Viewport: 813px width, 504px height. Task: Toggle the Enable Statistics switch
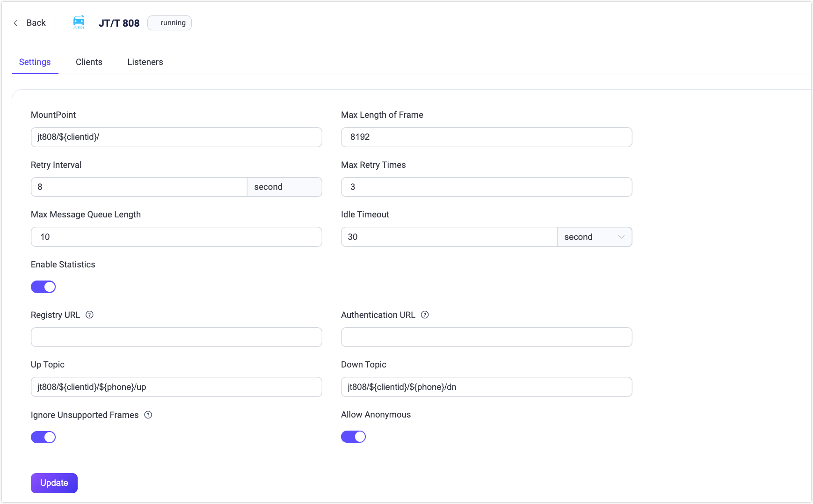coord(44,287)
